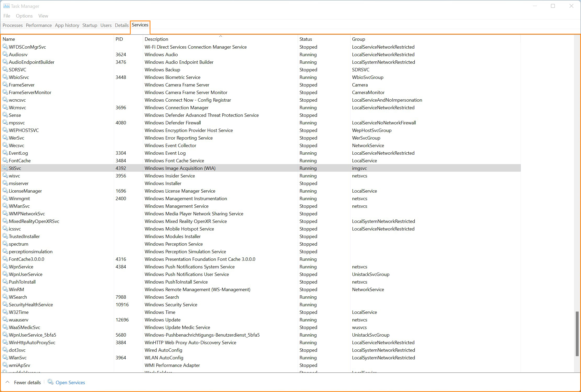The height and width of the screenshot is (392, 581).
Task: Click the service icon beside WSearch
Action: click(5, 297)
